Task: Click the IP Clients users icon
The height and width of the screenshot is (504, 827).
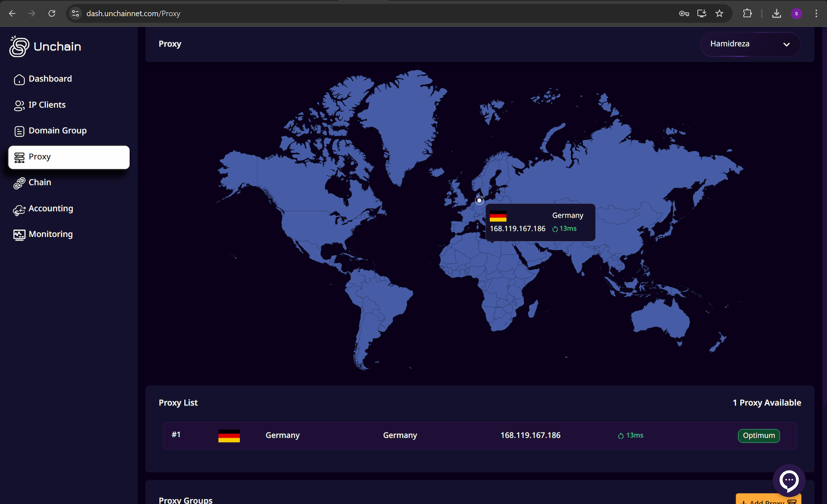Action: click(x=19, y=106)
